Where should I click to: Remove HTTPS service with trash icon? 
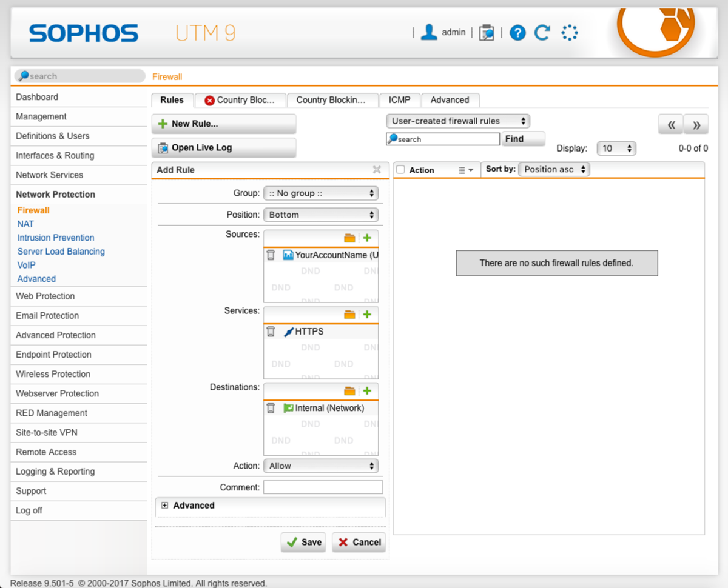[271, 332]
